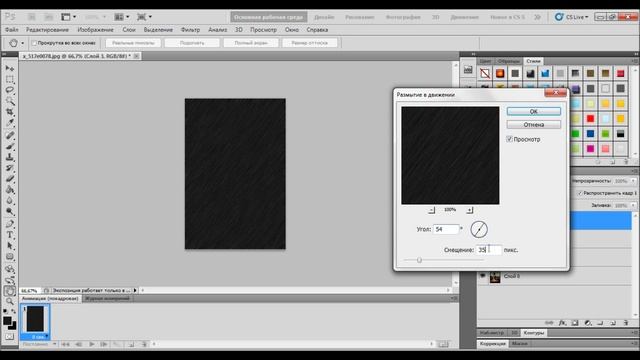The height and width of the screenshot is (360, 640).
Task: Click the Смещение distance slider handle
Action: point(419,260)
